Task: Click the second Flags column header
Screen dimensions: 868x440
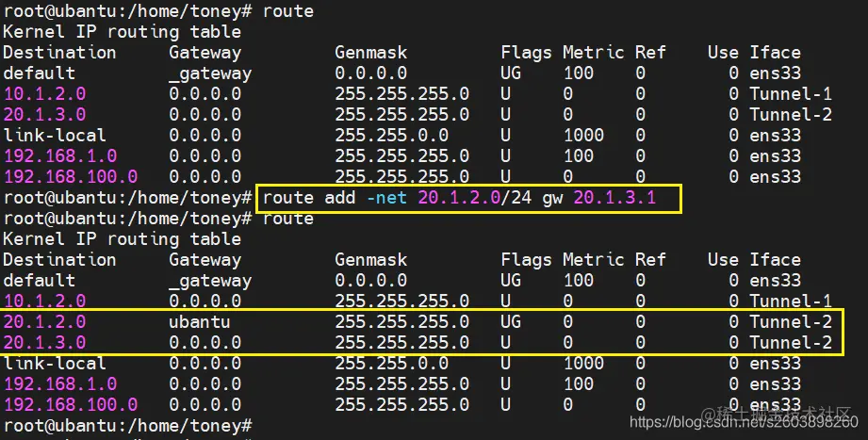Action: [526, 260]
